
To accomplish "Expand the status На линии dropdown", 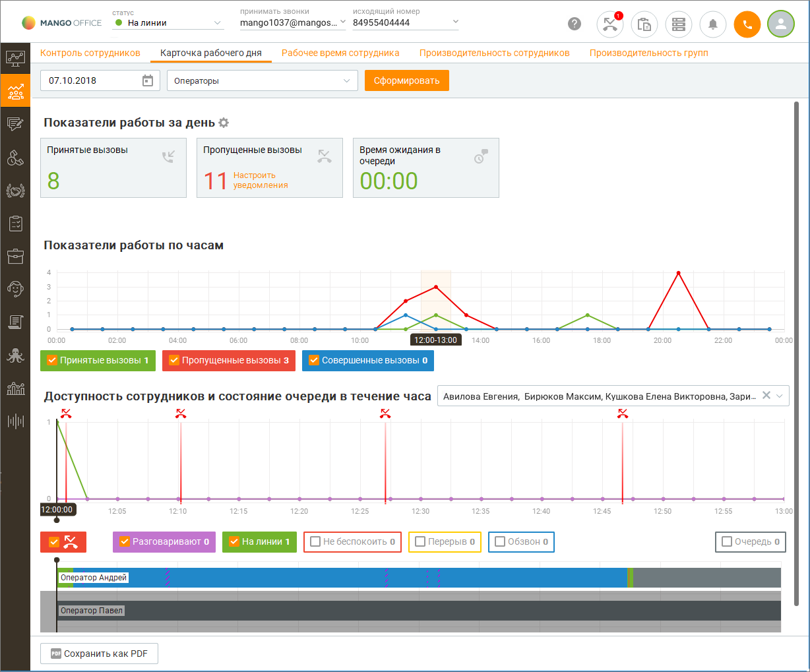I will (168, 23).
